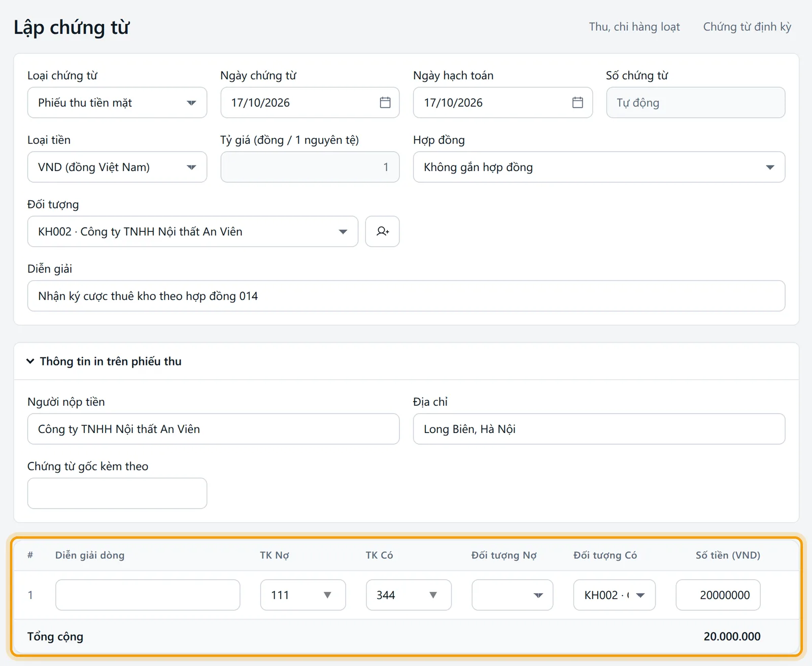The image size is (812, 666).
Task: Focus the Diễn giải text field
Action: 406,296
